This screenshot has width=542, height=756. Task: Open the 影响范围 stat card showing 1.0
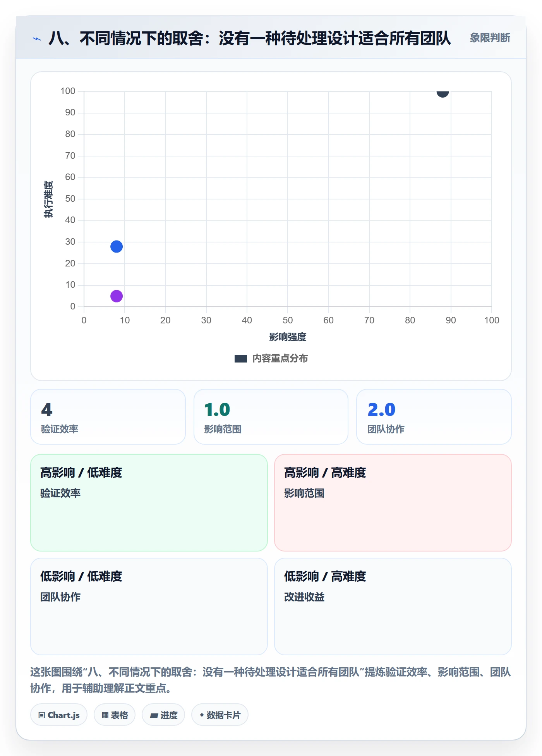[x=271, y=417]
